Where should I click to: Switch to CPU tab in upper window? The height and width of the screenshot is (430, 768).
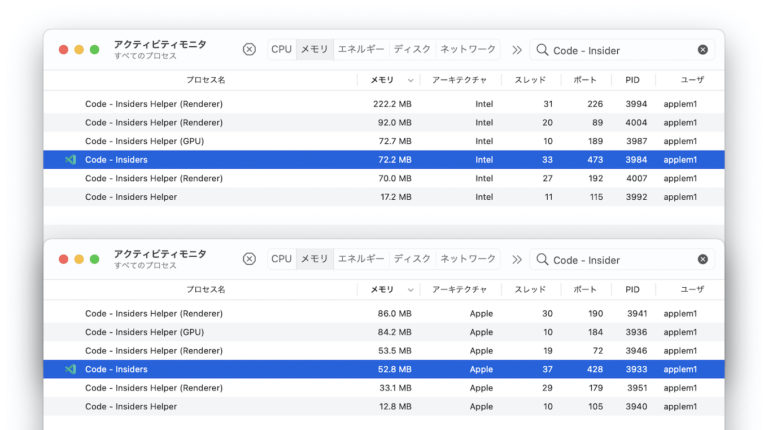point(281,49)
